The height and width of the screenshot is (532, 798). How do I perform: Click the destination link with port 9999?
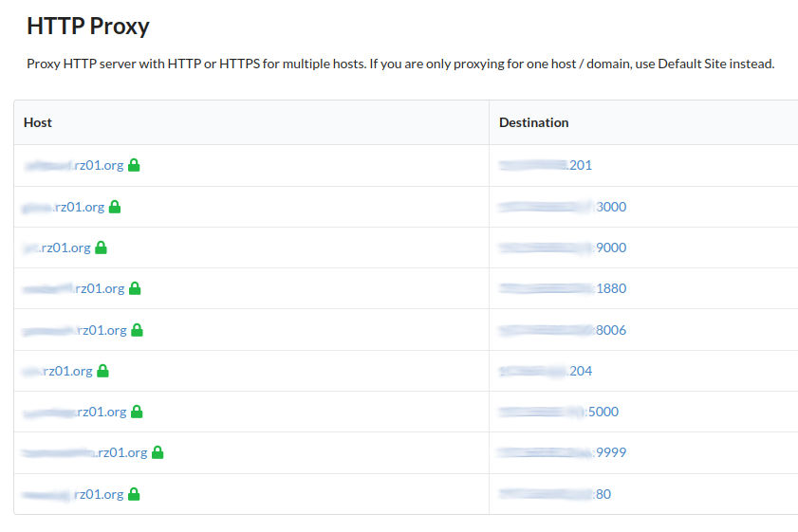(x=563, y=452)
